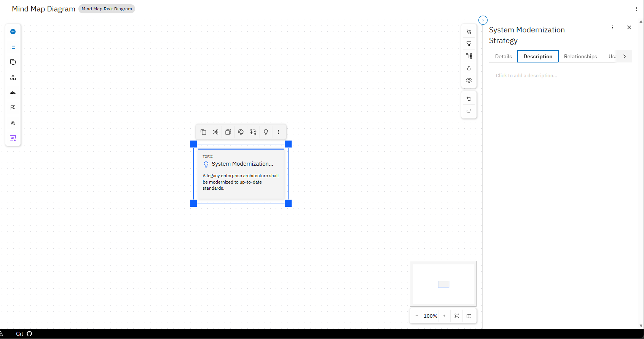Viewport: 644px width, 339px height.
Task: Click the 100% zoom level value
Action: point(430,316)
